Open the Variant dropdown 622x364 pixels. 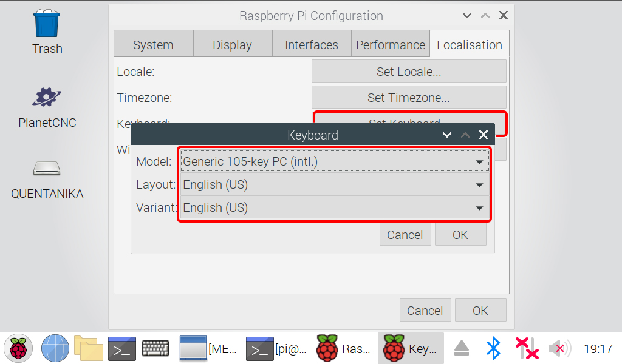tap(335, 207)
